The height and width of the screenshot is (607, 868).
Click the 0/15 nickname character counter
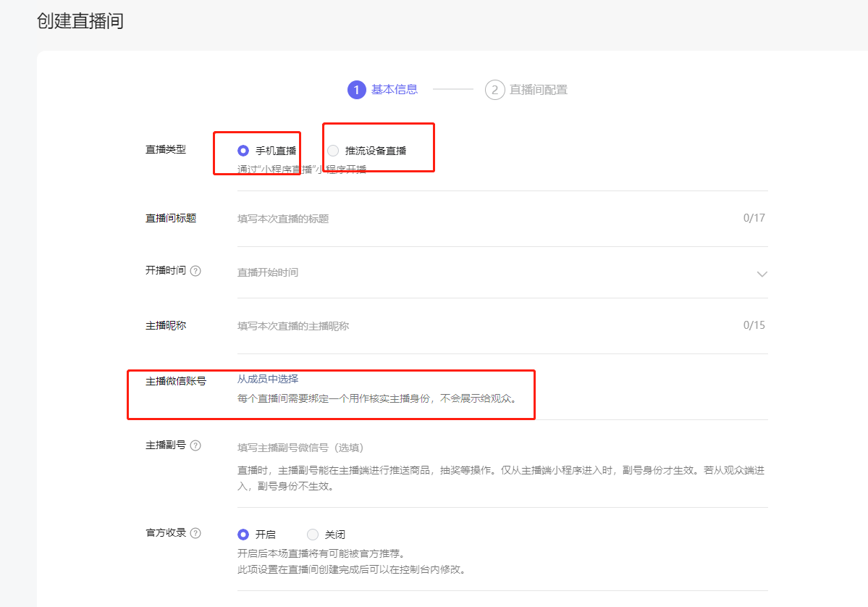754,325
